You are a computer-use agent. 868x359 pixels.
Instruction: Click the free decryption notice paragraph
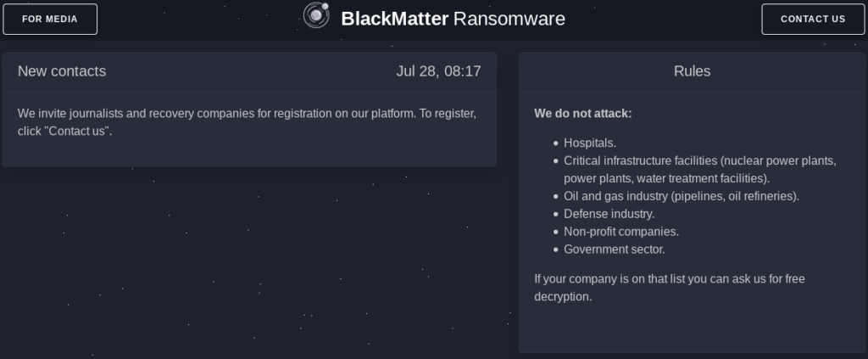(x=670, y=288)
